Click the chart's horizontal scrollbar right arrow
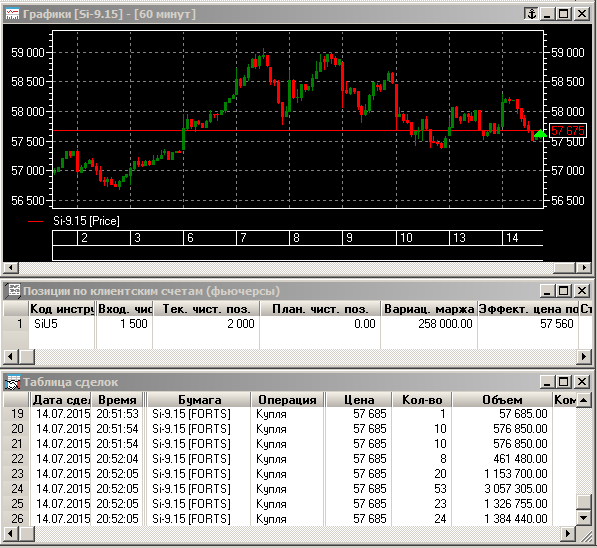Image resolution: width=597 pixels, height=548 pixels. tap(584, 268)
